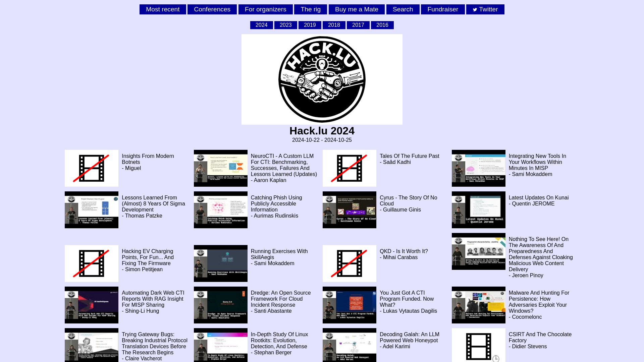This screenshot has height=362, width=644.
Task: Toggle the Fundraiser navigation link
Action: click(443, 9)
